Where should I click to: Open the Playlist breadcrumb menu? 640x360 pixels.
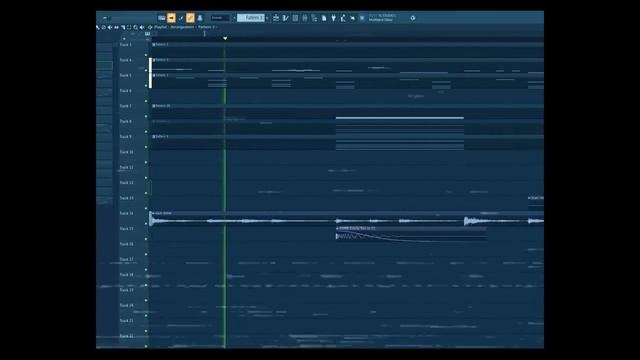click(x=160, y=27)
